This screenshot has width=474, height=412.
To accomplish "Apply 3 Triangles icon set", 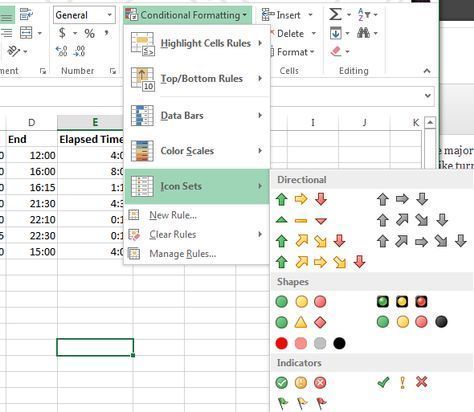I will 301,220.
